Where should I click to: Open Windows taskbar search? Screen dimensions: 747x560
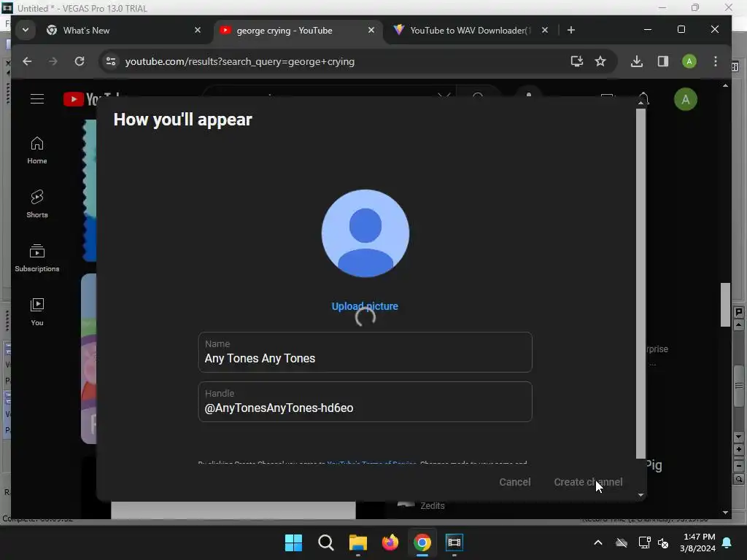(x=326, y=542)
